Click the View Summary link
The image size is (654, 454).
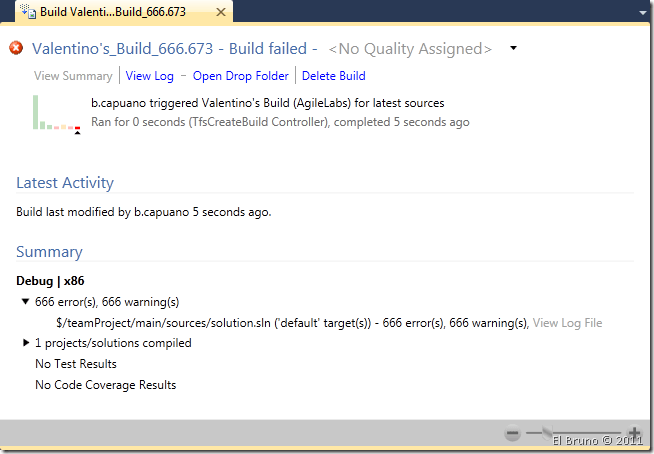[x=73, y=76]
